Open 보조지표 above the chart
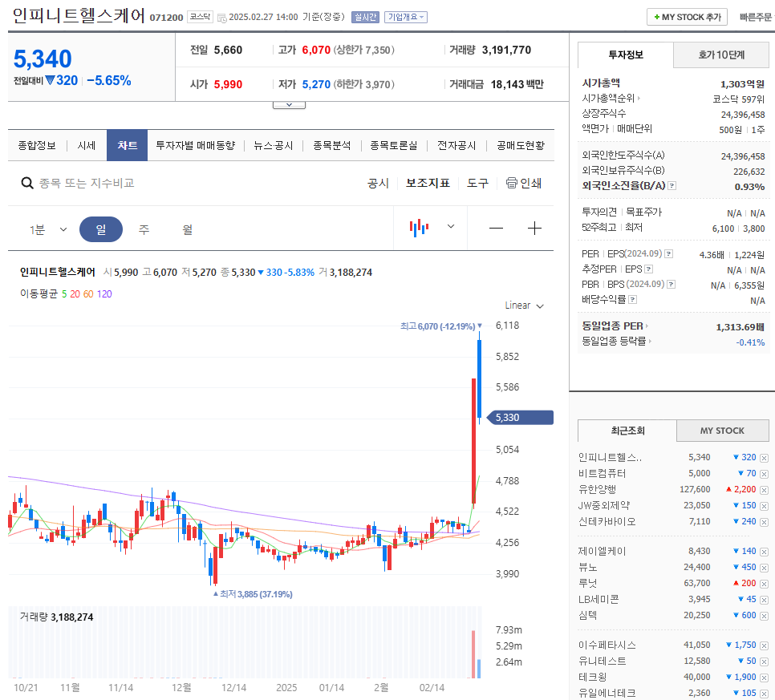Image resolution: width=775 pixels, height=700 pixels. tap(428, 183)
